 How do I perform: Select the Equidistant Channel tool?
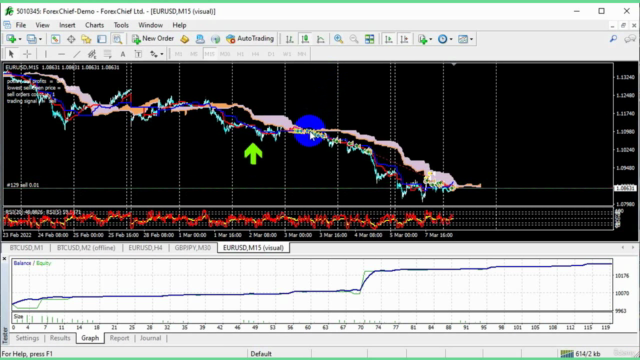(92, 54)
